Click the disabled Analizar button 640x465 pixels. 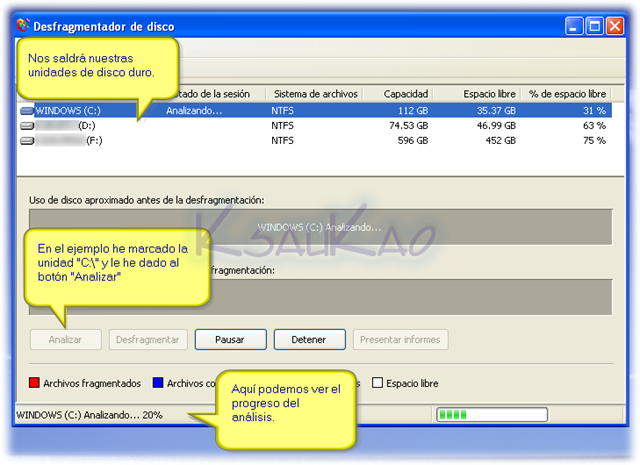[x=66, y=340]
